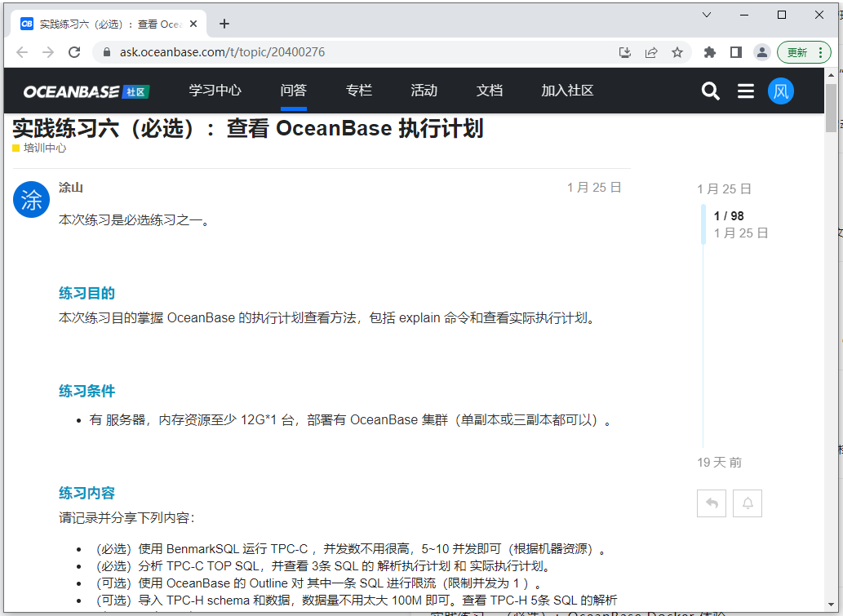843x616 pixels.
Task: Click the install app icon in address bar
Action: click(625, 52)
